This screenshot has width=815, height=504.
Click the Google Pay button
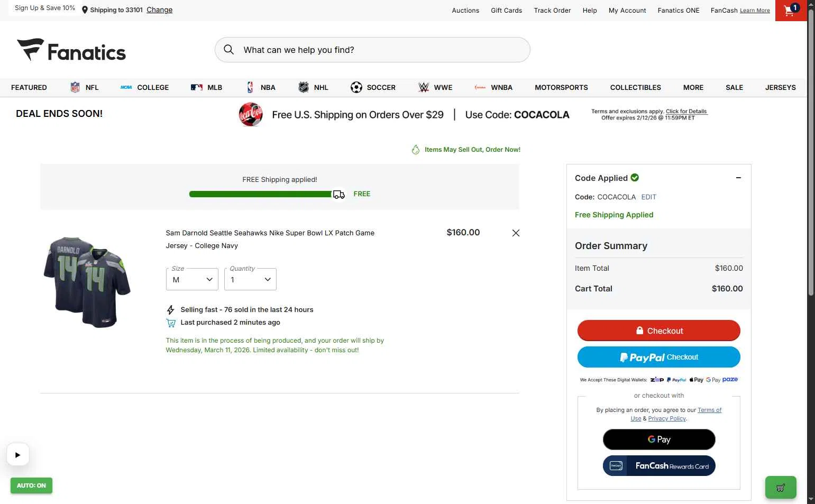click(659, 439)
